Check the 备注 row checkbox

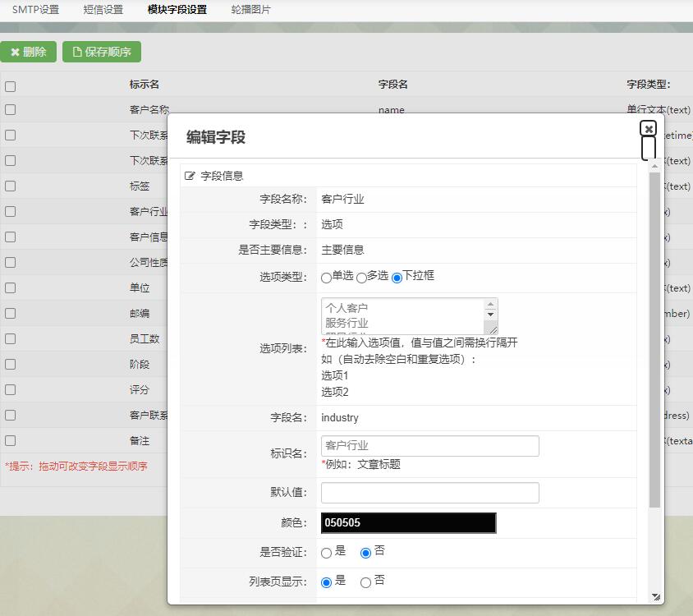point(10,441)
